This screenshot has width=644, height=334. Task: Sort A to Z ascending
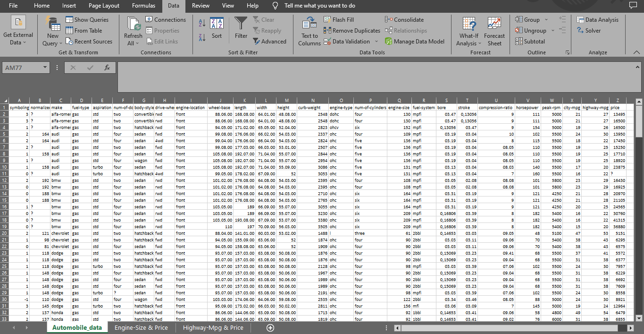[202, 23]
